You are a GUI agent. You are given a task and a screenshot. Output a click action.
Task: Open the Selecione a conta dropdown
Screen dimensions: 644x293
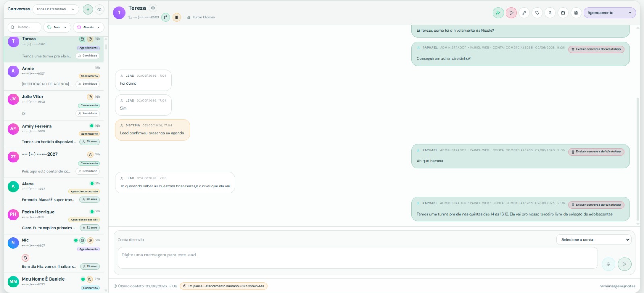coord(594,240)
